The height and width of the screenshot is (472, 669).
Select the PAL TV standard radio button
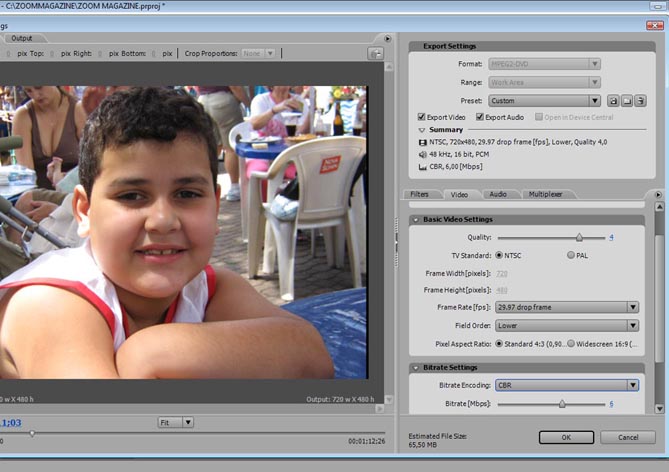(x=571, y=255)
